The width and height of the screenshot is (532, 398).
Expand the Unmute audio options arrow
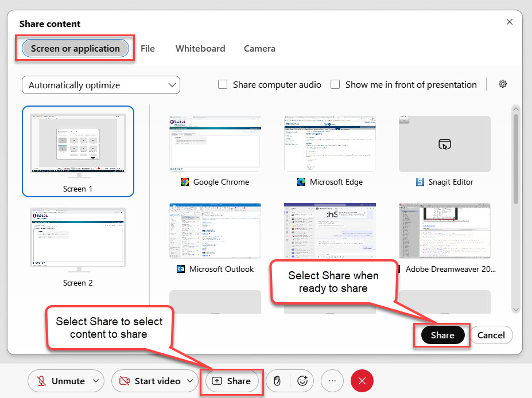(x=95, y=381)
